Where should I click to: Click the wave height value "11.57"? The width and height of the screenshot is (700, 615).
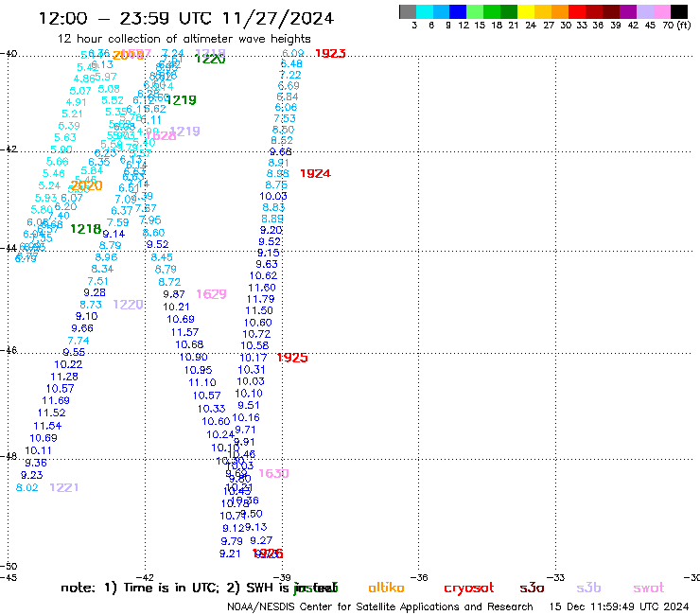click(x=184, y=332)
